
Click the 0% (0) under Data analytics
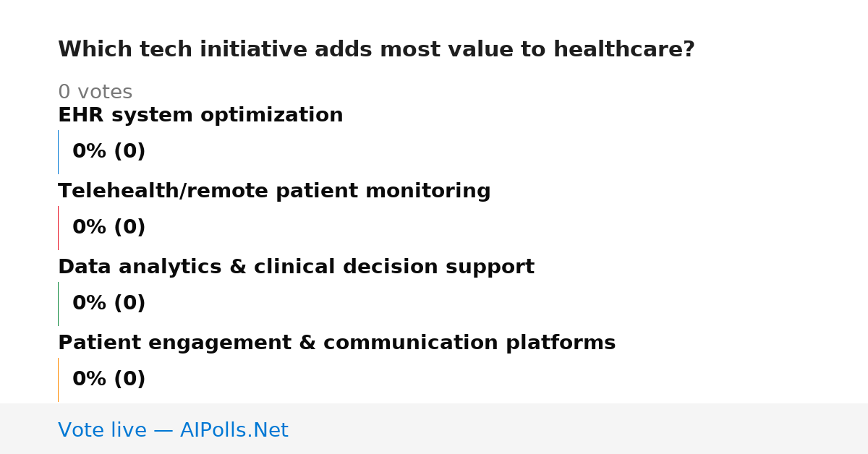[x=109, y=304]
